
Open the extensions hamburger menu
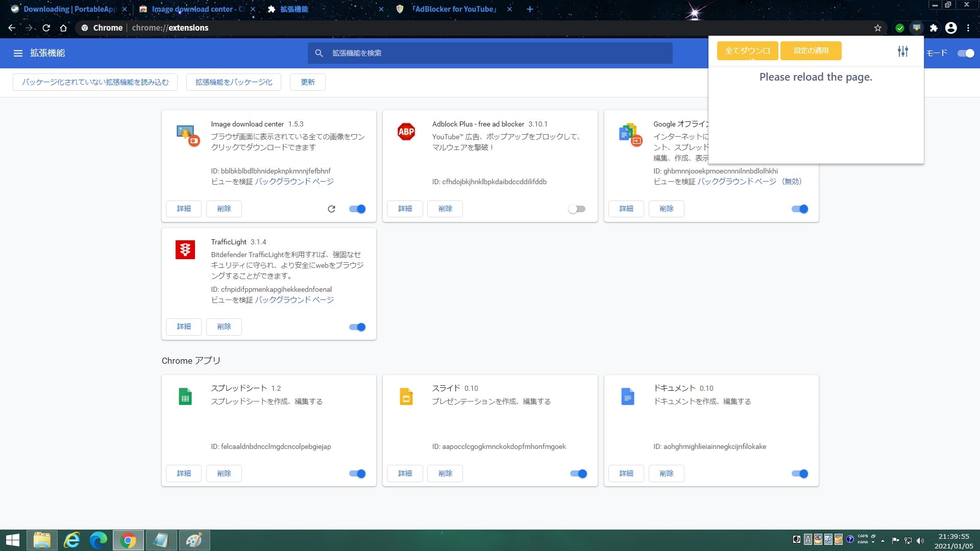click(18, 53)
